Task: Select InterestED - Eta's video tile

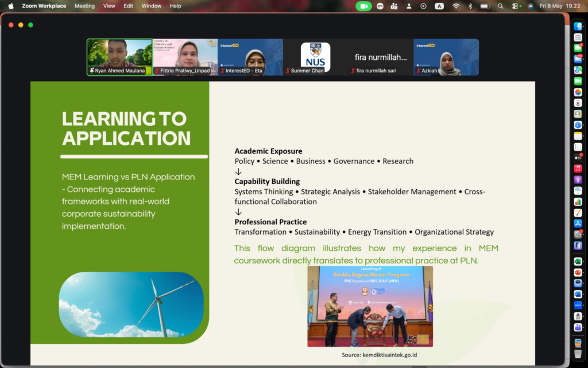Action: click(x=250, y=57)
